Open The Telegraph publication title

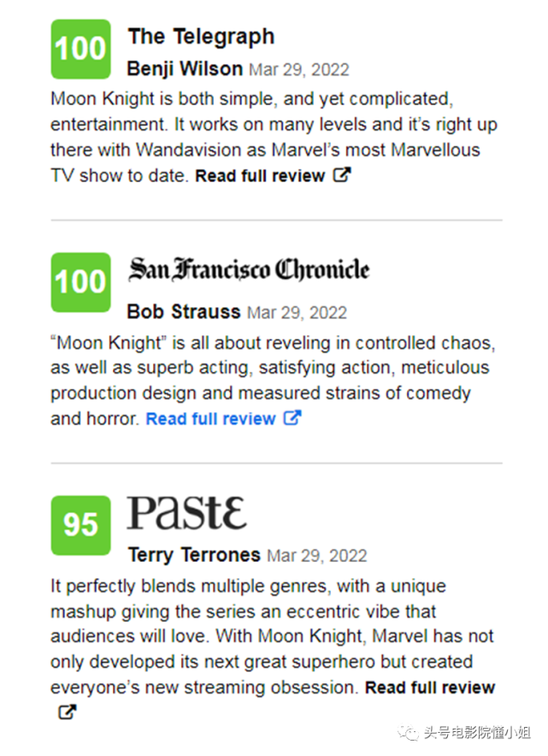(x=201, y=37)
